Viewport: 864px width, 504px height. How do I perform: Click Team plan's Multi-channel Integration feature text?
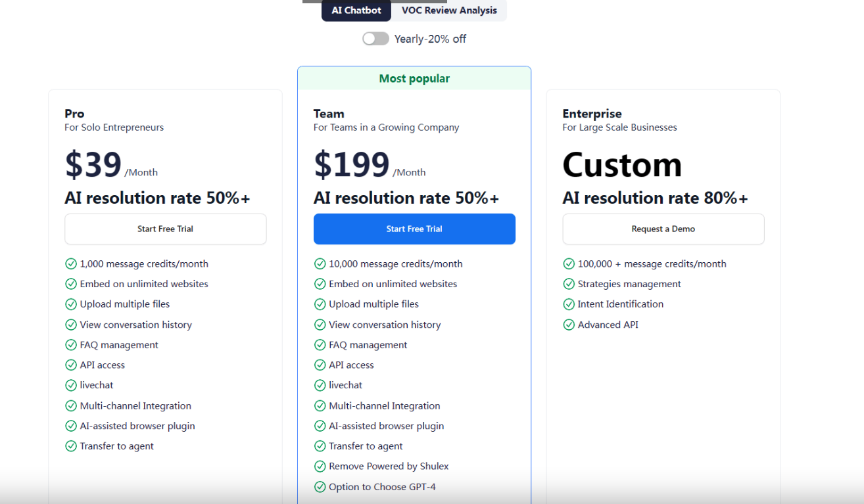coord(385,406)
